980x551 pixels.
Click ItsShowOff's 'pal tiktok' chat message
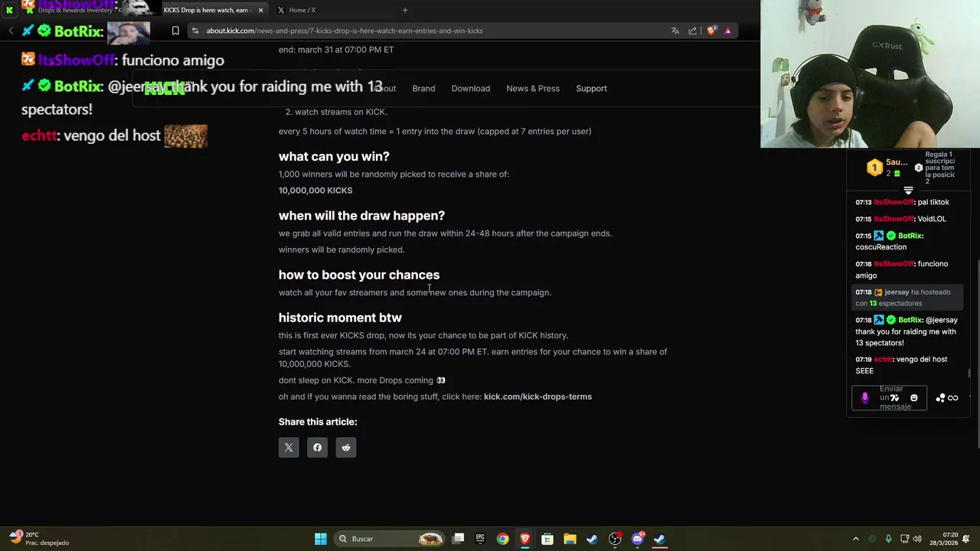(x=902, y=202)
